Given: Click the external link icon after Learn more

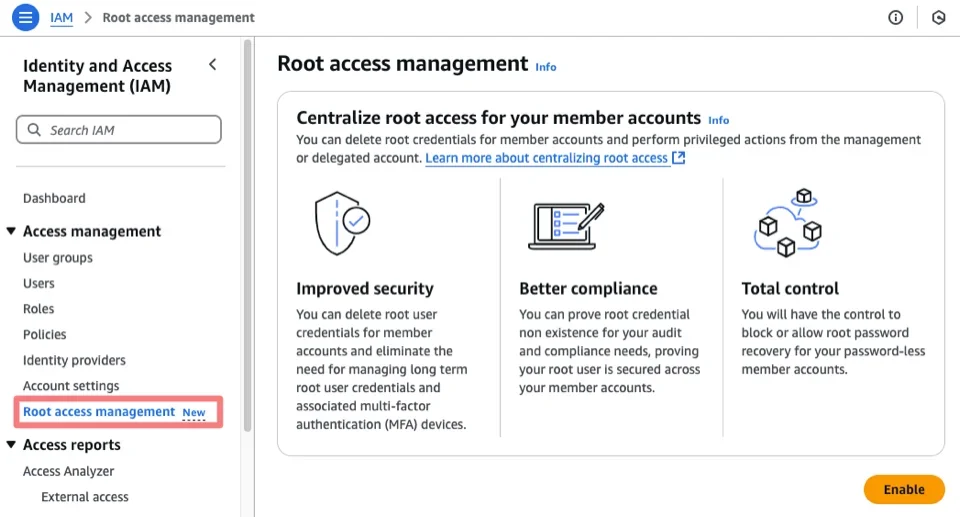Looking at the screenshot, I should click(679, 158).
